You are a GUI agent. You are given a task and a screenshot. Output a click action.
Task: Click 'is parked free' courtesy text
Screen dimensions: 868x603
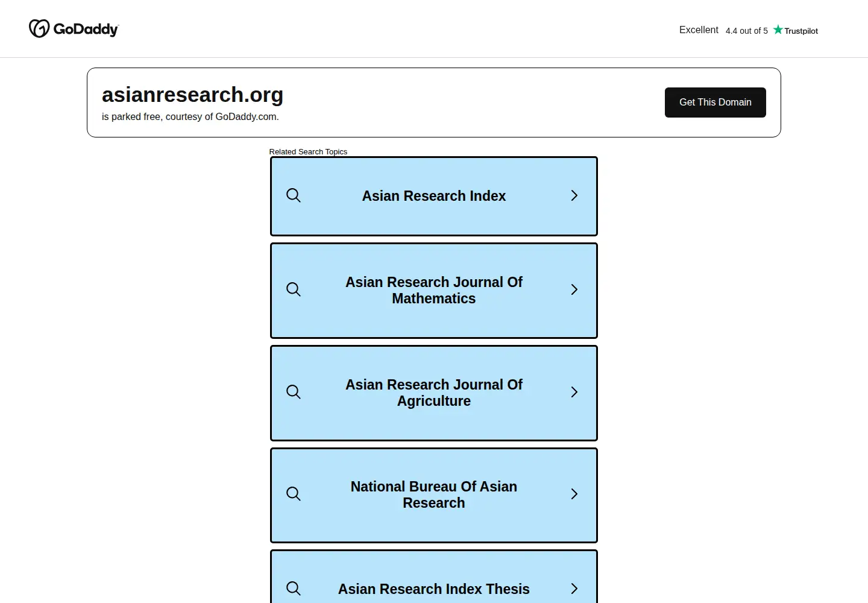coord(190,117)
